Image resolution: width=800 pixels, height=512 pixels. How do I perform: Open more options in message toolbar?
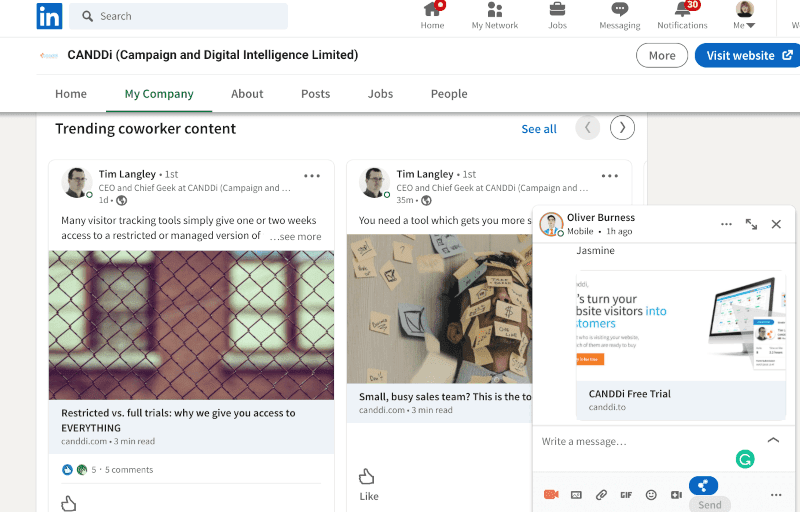(776, 495)
